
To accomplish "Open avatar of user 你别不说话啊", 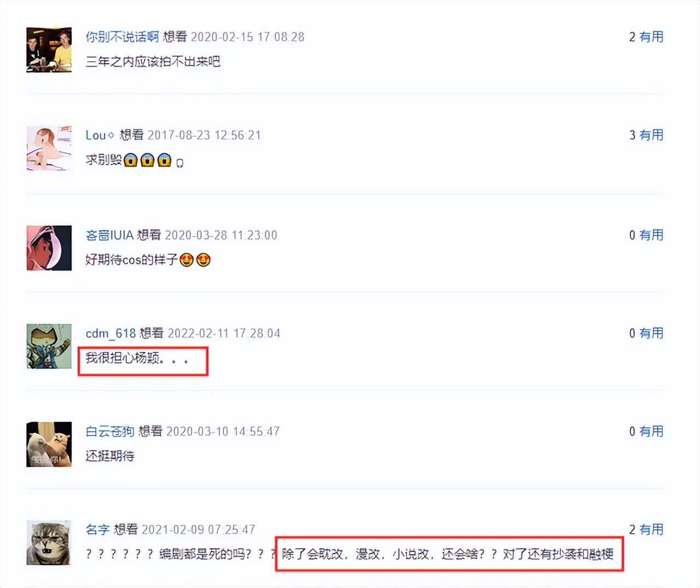I will 49,50.
